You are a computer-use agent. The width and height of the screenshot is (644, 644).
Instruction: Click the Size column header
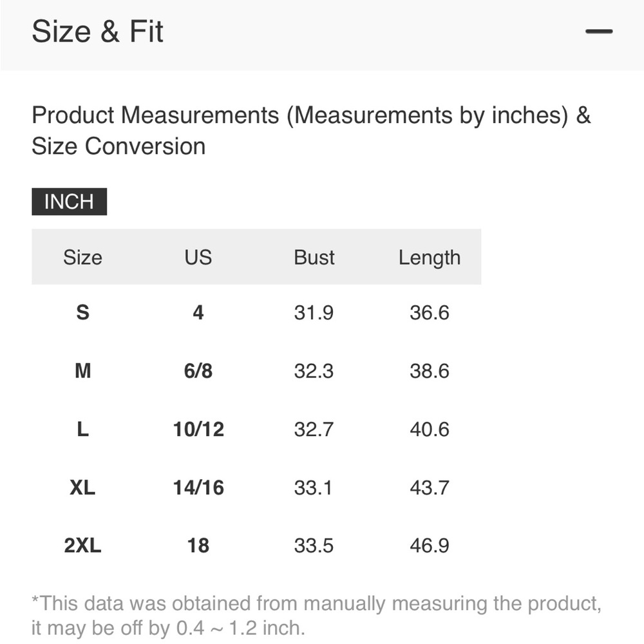click(82, 258)
